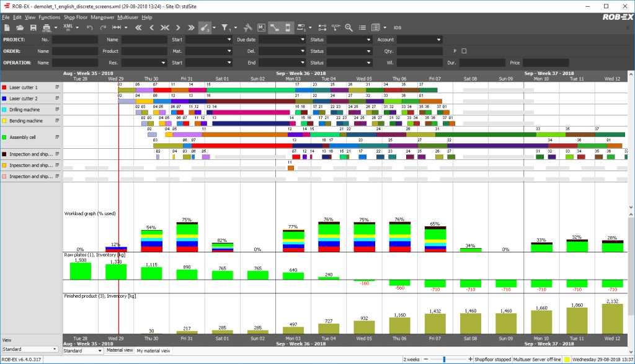This screenshot has width=635, height=364.
Task: Open the Shop Floor menu
Action: [x=76, y=17]
